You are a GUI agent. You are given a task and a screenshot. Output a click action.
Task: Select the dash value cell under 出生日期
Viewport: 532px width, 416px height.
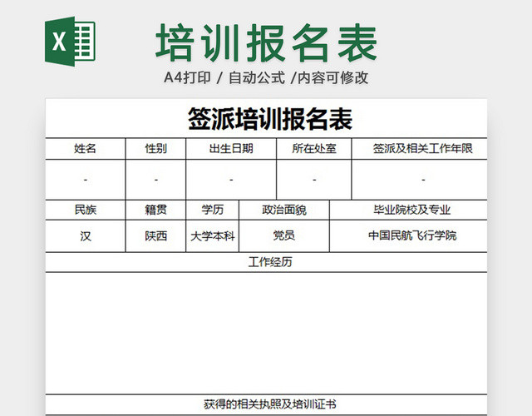pyautogui.click(x=231, y=180)
